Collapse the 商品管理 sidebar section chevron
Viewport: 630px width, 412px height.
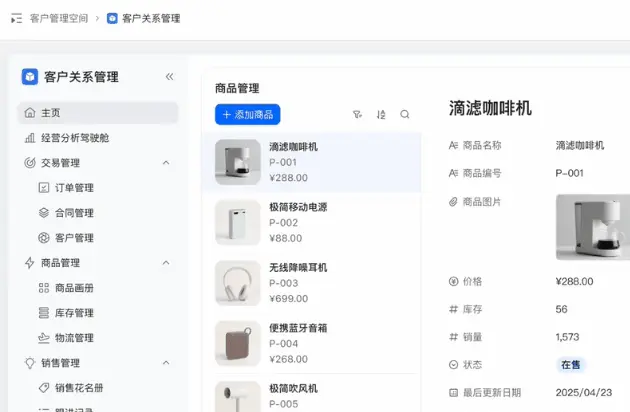coord(166,263)
